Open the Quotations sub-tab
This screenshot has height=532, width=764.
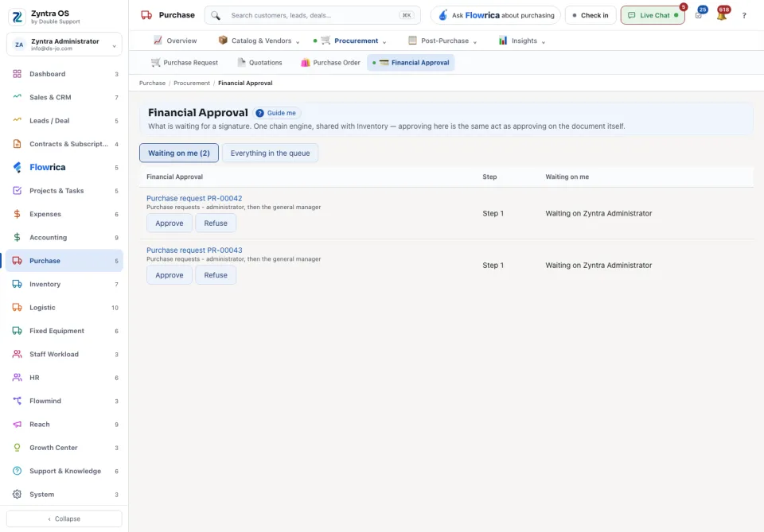(259, 63)
